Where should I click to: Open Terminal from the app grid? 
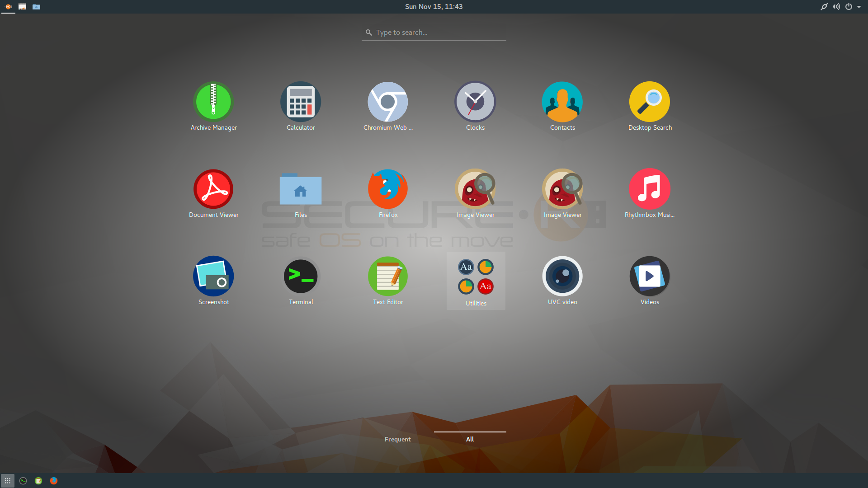[x=301, y=281]
